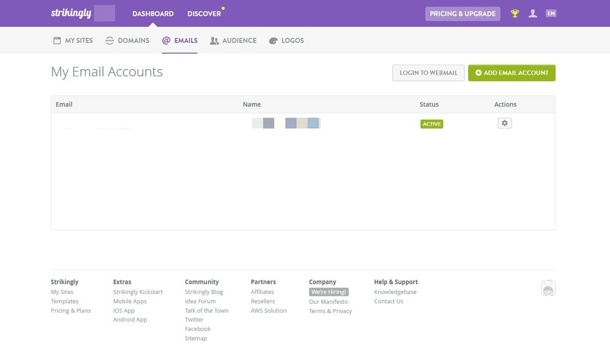Open Android App link

[x=130, y=319]
